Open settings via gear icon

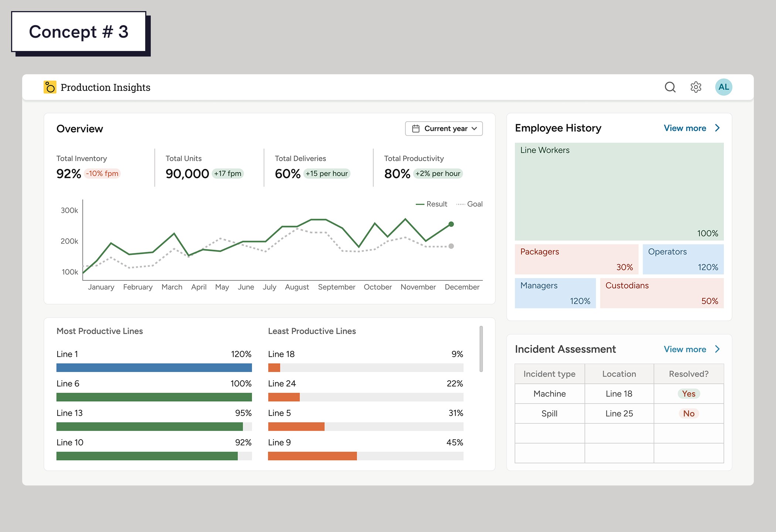tap(696, 87)
